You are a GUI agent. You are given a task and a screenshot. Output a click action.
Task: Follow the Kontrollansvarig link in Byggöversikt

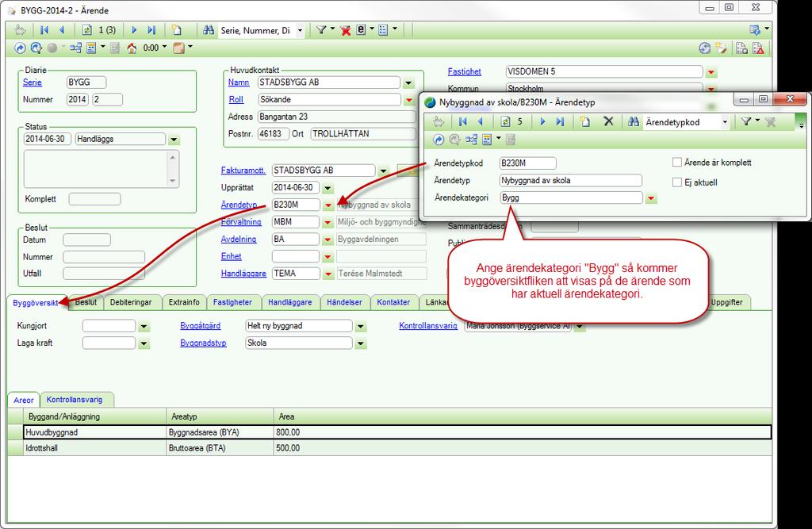[x=428, y=325]
